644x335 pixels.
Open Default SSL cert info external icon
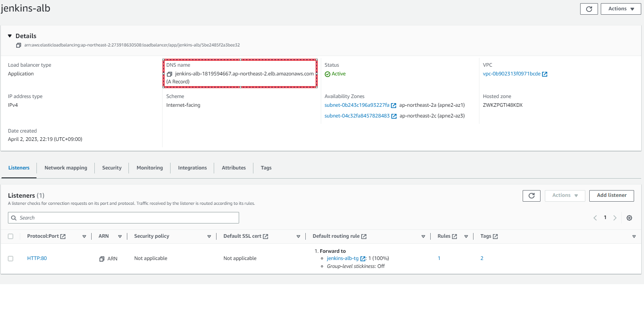click(x=266, y=237)
